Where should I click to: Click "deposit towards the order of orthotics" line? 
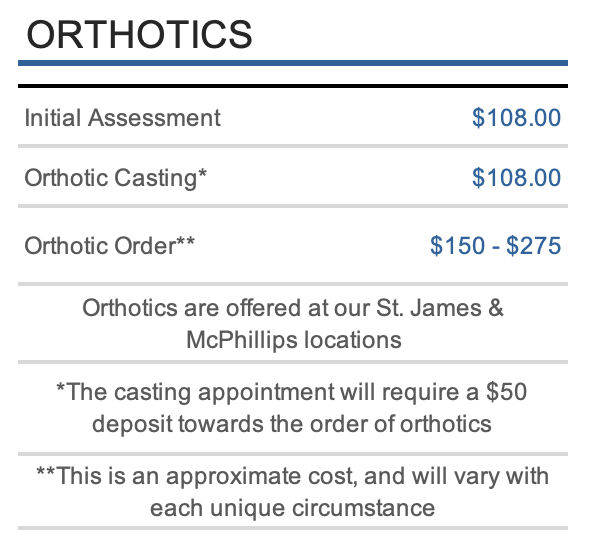pyautogui.click(x=292, y=423)
